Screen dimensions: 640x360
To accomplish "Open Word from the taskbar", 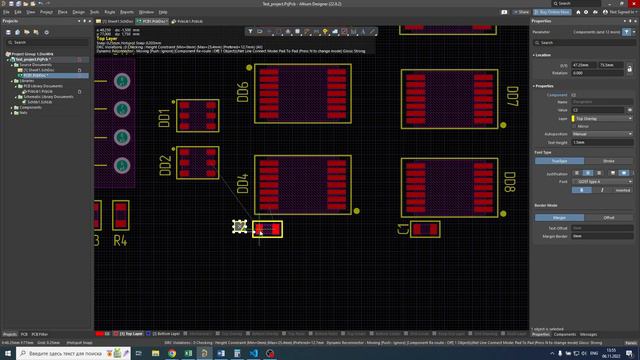I will click(x=221, y=353).
